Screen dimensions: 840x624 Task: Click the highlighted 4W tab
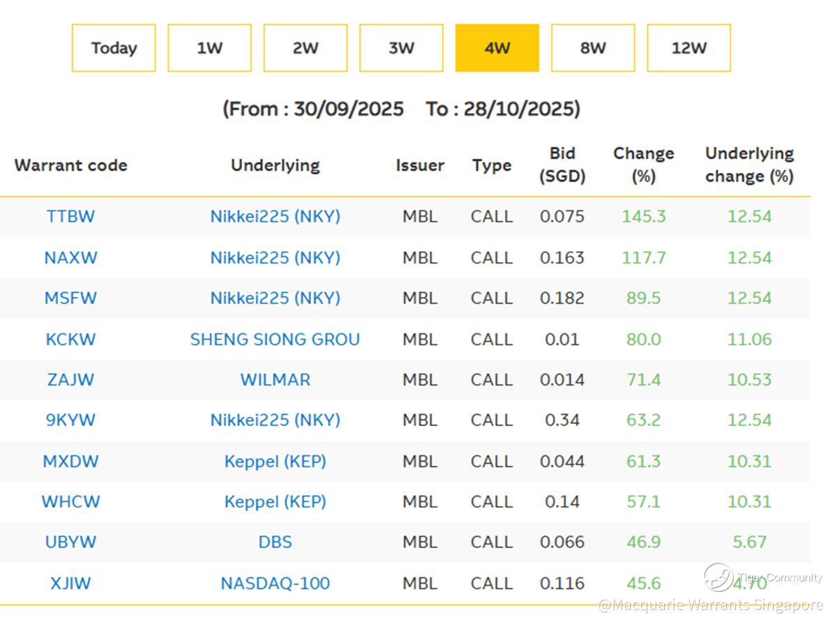(497, 48)
